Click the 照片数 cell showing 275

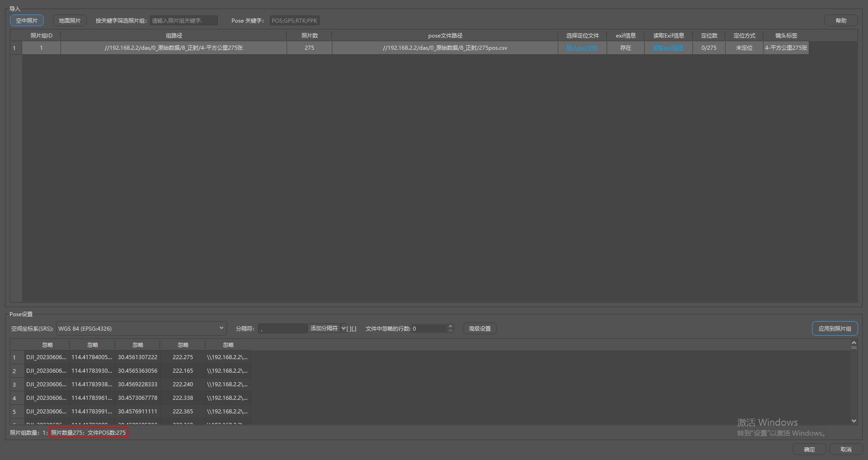(309, 48)
